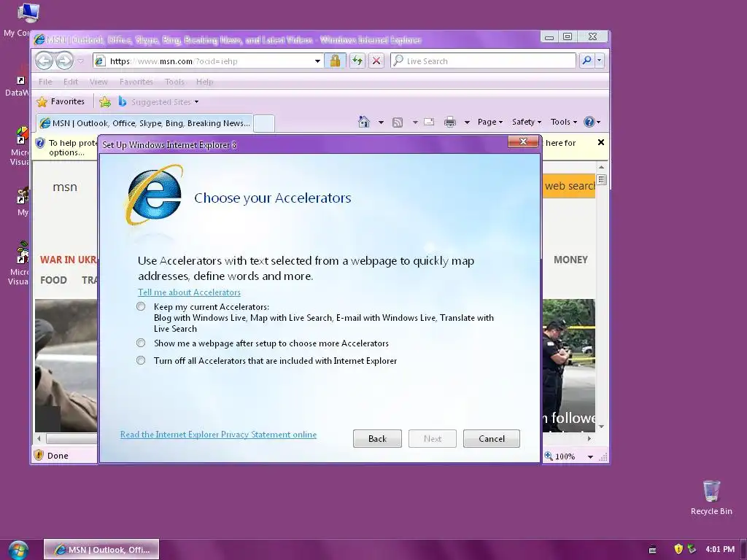Viewport: 747px width, 560px height.
Task: Click the tray keyboard icon
Action: click(653, 550)
